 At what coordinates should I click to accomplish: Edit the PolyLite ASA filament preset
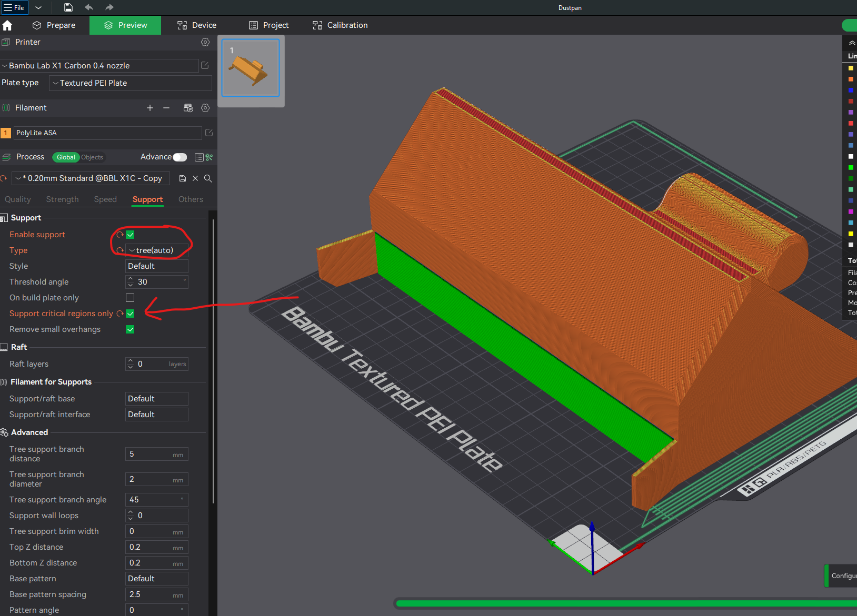[208, 133]
